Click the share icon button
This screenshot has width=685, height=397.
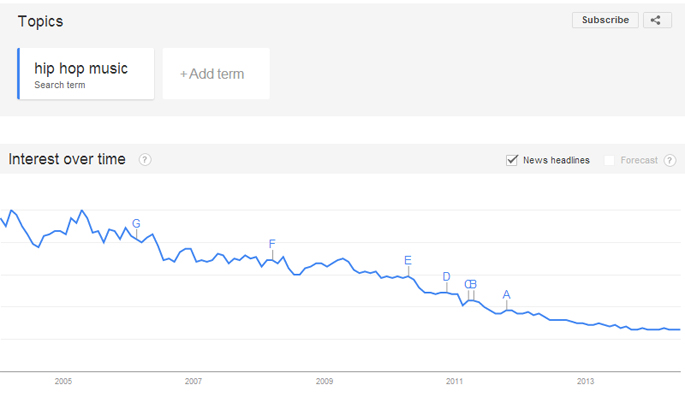pos(657,20)
